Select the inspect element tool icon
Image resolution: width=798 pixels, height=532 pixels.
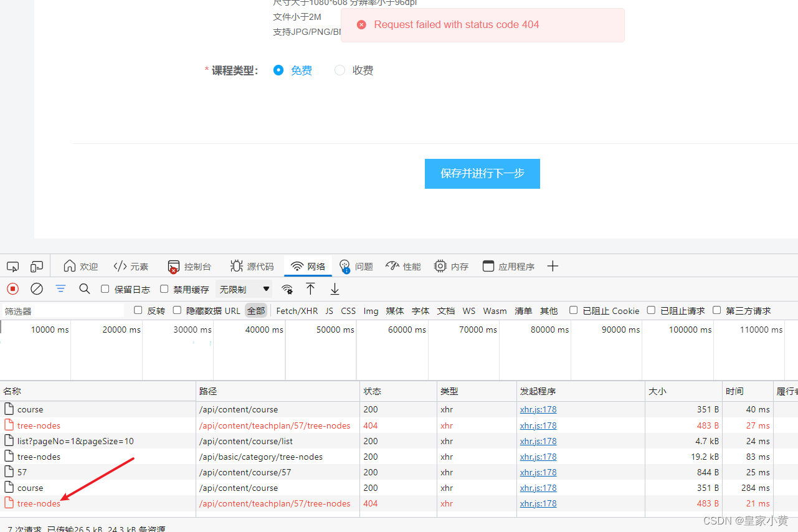click(x=12, y=267)
